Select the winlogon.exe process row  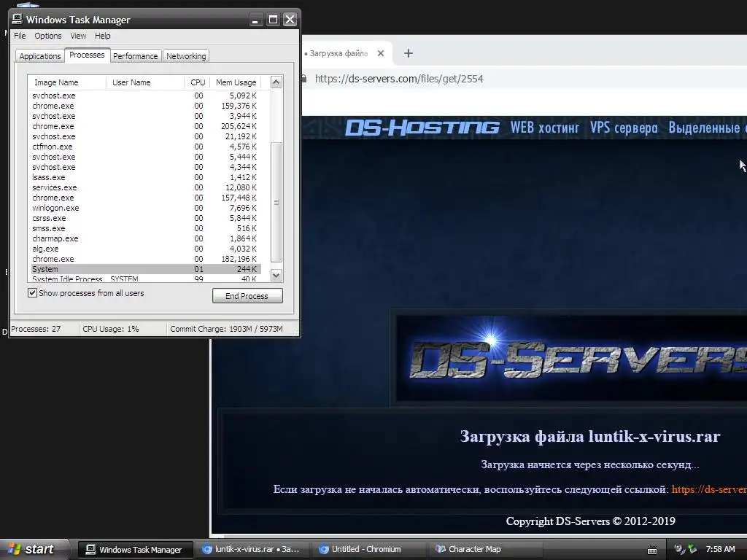[146, 208]
